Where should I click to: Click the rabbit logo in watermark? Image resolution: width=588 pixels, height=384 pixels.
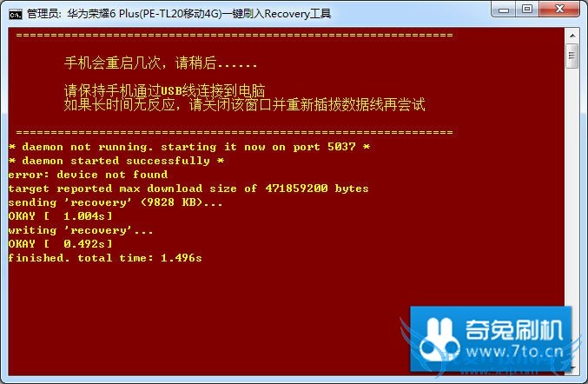(438, 340)
